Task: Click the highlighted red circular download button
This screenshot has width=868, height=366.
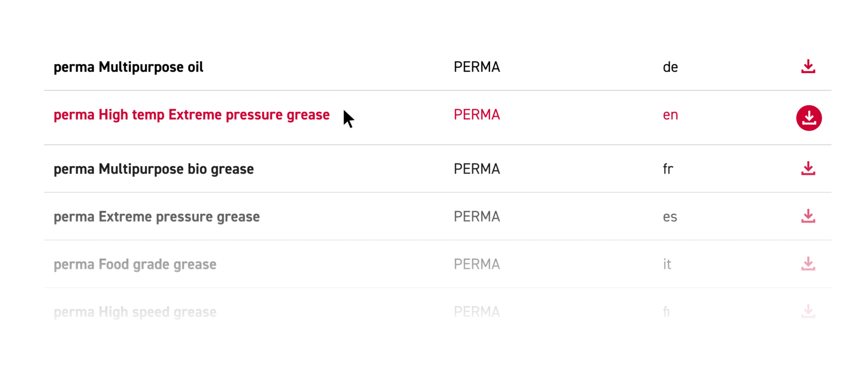Action: coord(809,118)
